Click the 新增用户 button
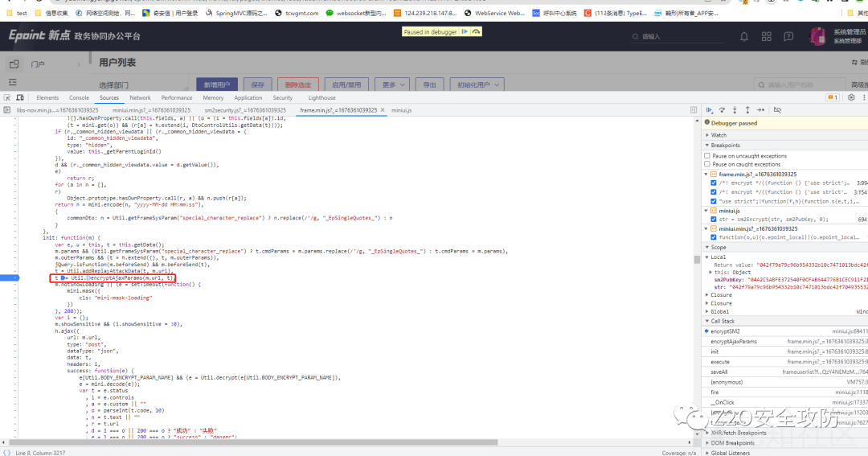This screenshot has width=868, height=456. [217, 84]
